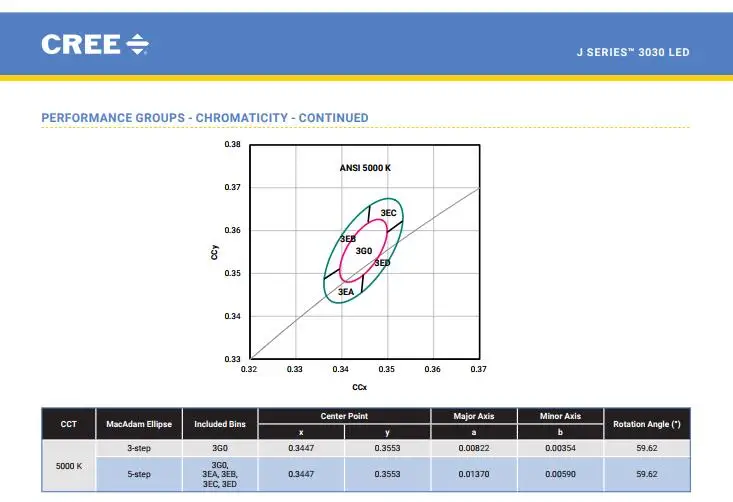Click the 0.00822 major axis value
The height and width of the screenshot is (502, 733).
(474, 448)
